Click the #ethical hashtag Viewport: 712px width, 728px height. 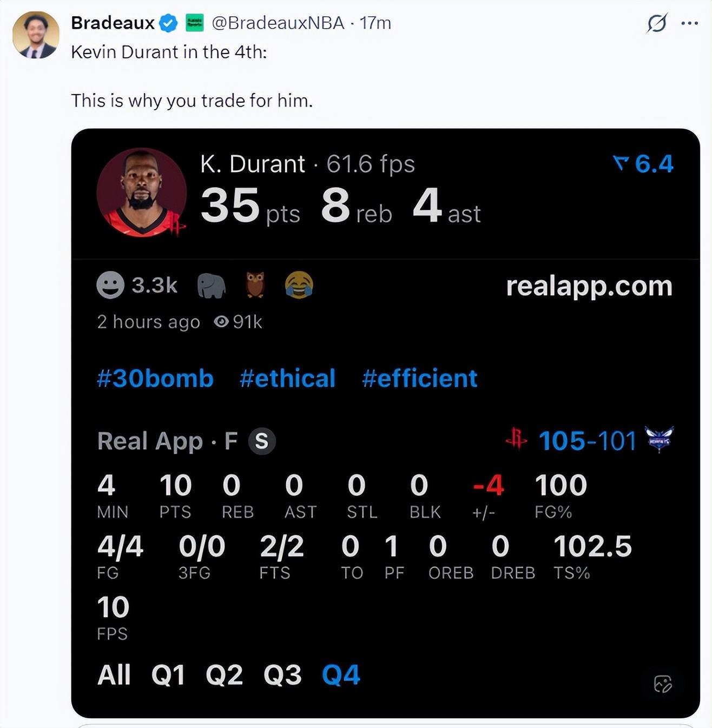288,378
